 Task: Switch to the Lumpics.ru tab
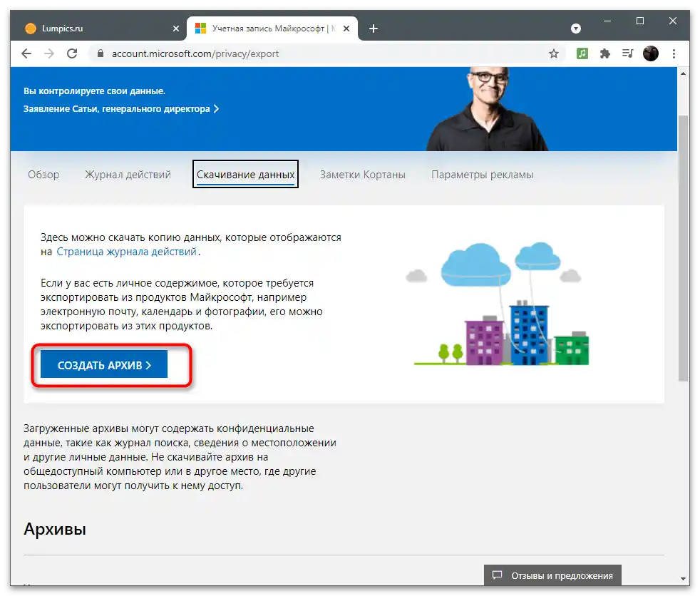pyautogui.click(x=100, y=29)
